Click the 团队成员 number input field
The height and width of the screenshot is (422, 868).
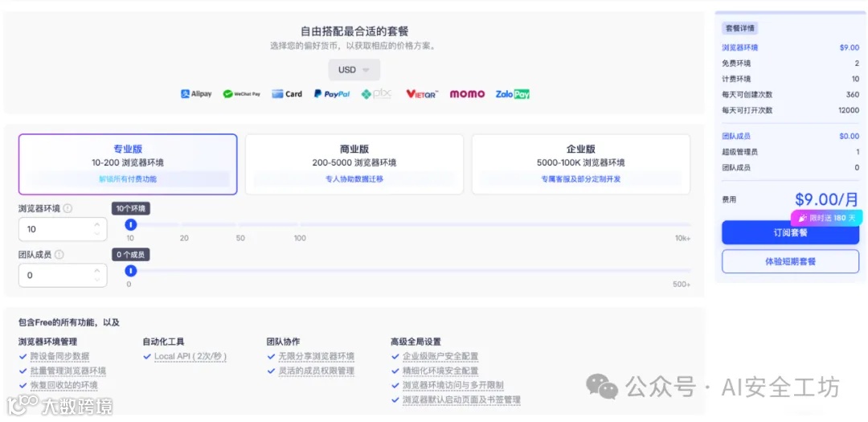[63, 275]
